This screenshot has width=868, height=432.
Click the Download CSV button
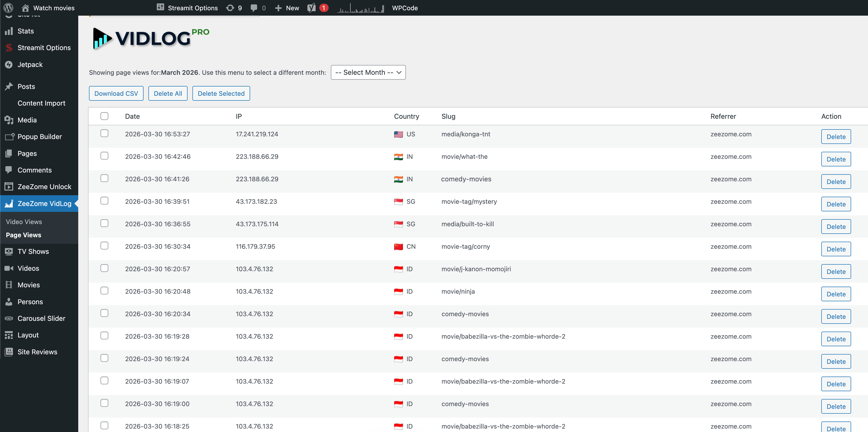tap(116, 93)
